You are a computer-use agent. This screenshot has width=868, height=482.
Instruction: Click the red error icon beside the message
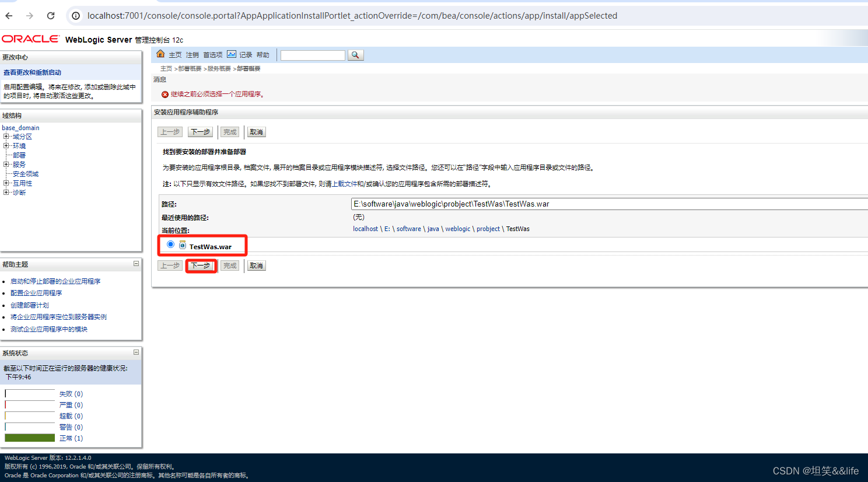pos(165,95)
